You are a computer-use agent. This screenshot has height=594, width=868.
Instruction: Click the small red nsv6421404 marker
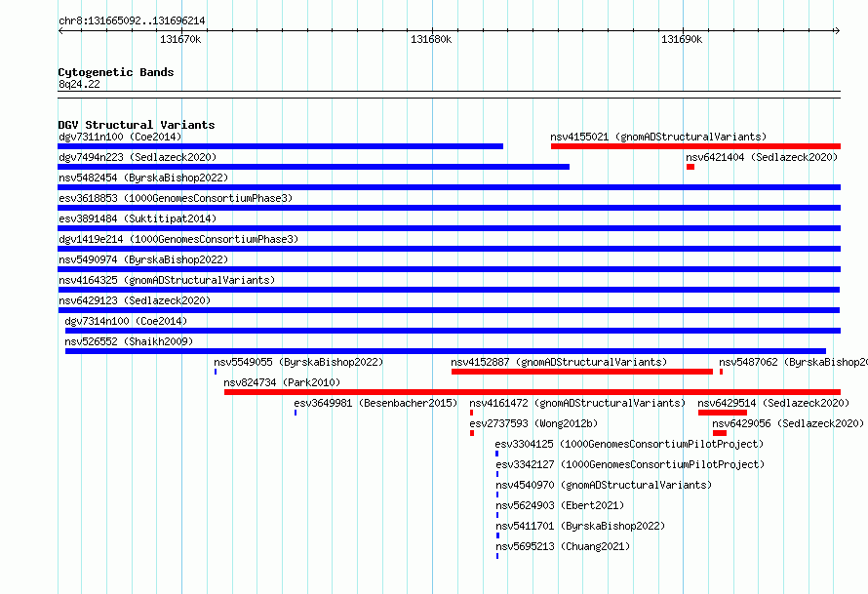coord(690,167)
